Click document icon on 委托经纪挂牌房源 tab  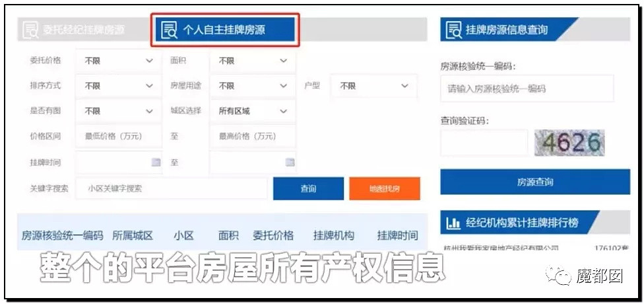tap(30, 30)
